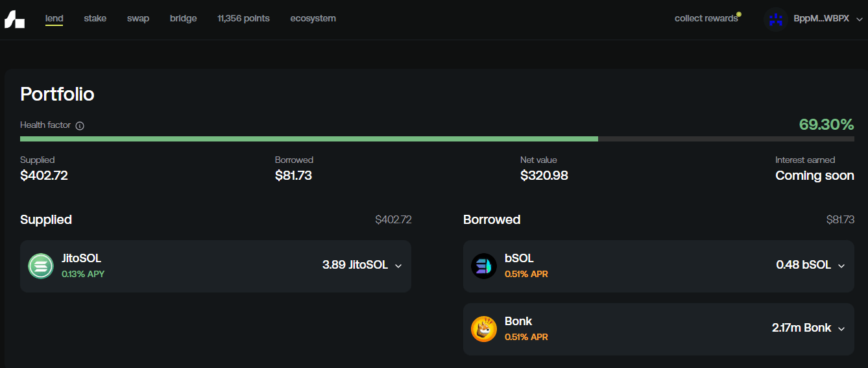This screenshot has height=368, width=868.
Task: Click the wallet avatar icon
Action: click(776, 19)
